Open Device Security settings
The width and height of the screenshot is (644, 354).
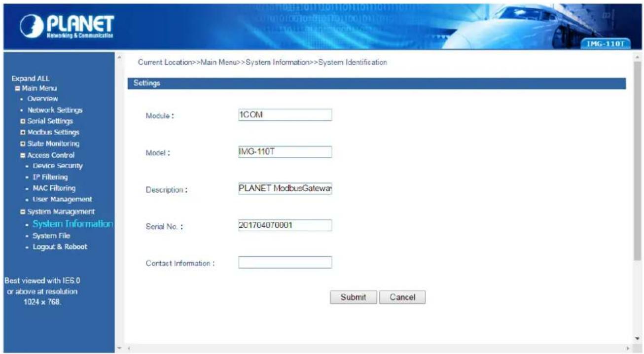point(57,166)
